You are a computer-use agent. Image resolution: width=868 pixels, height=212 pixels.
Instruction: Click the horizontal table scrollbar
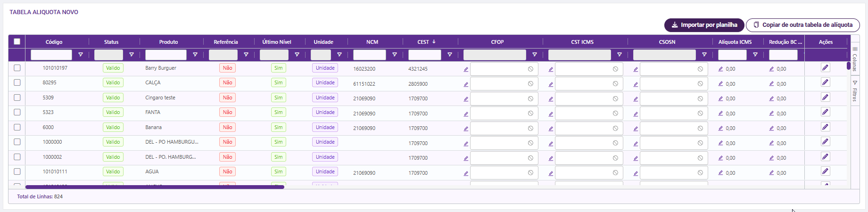click(155, 187)
